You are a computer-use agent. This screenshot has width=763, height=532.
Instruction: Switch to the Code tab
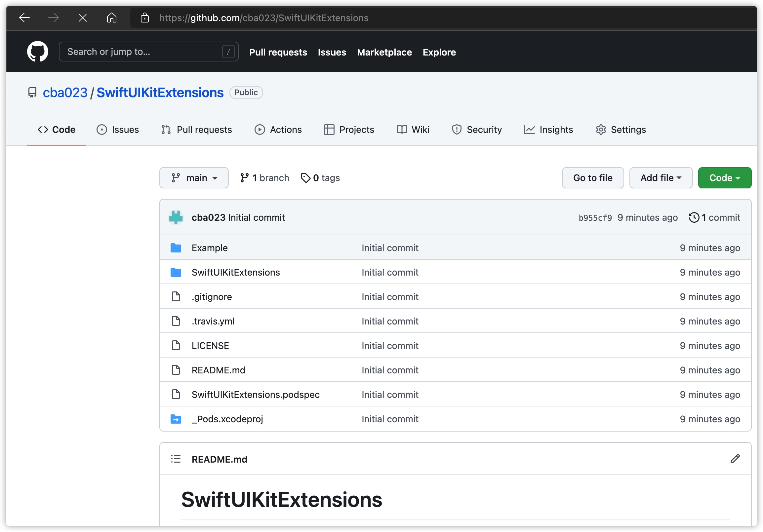coord(57,130)
